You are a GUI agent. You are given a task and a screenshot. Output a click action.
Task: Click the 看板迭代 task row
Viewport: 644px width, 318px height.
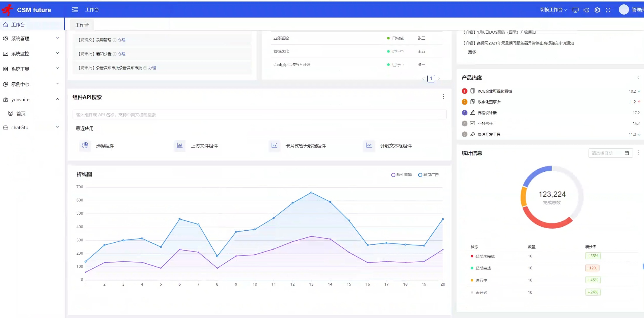(357, 51)
